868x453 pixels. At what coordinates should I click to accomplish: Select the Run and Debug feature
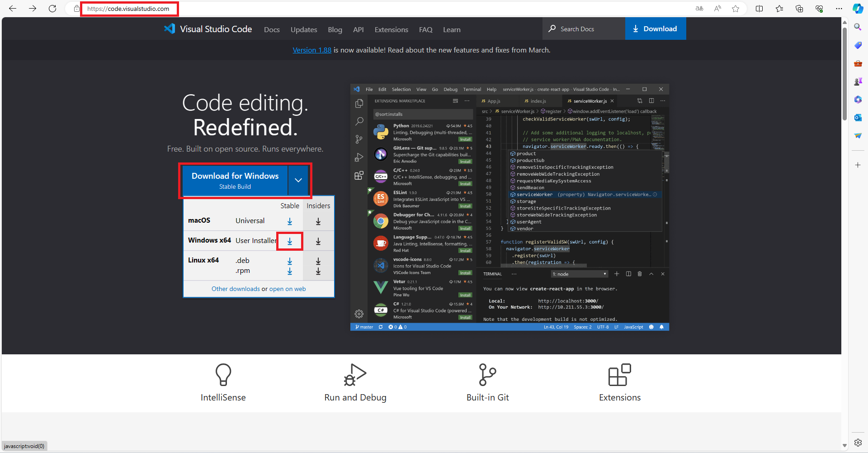[x=355, y=383]
